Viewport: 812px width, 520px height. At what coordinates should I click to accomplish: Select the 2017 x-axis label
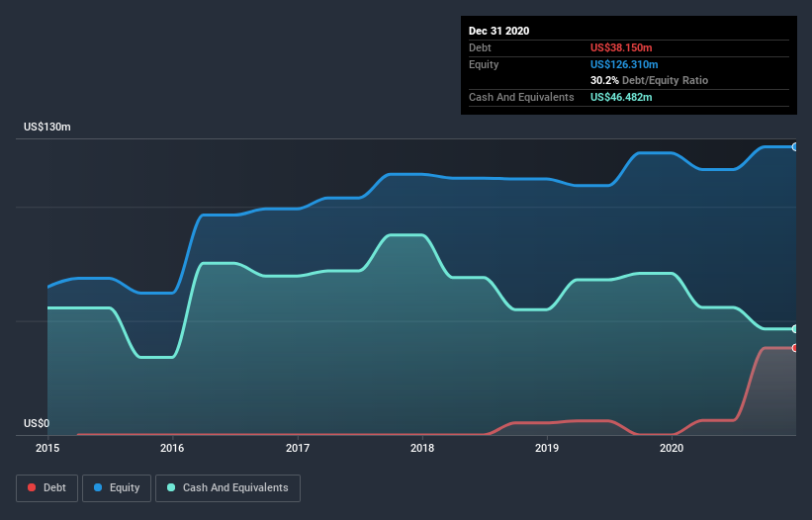[x=298, y=448]
